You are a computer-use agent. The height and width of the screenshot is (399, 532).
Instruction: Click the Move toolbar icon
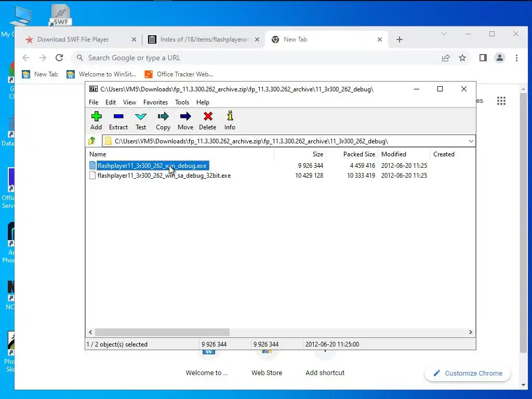(185, 121)
